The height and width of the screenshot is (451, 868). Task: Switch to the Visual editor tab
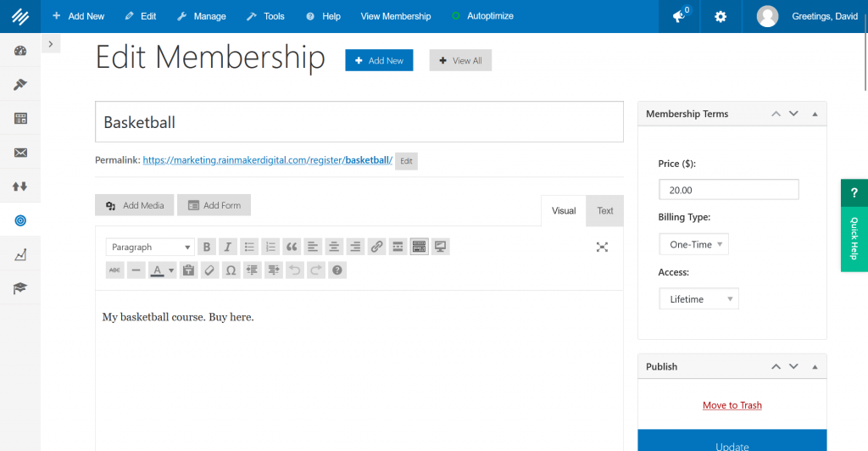(564, 211)
